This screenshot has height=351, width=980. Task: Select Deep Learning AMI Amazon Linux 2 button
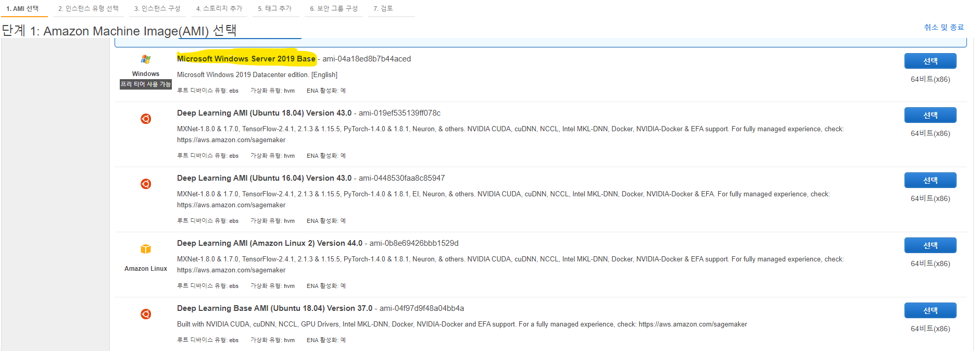pos(931,245)
